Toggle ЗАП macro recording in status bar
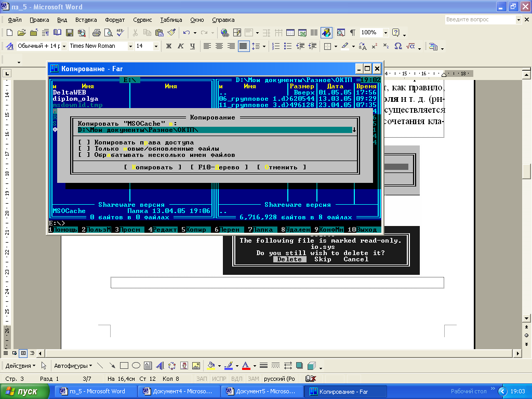 point(202,379)
